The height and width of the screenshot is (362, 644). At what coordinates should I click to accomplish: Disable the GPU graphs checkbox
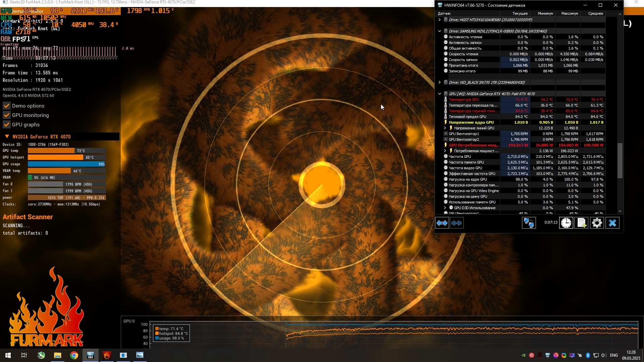click(x=7, y=125)
